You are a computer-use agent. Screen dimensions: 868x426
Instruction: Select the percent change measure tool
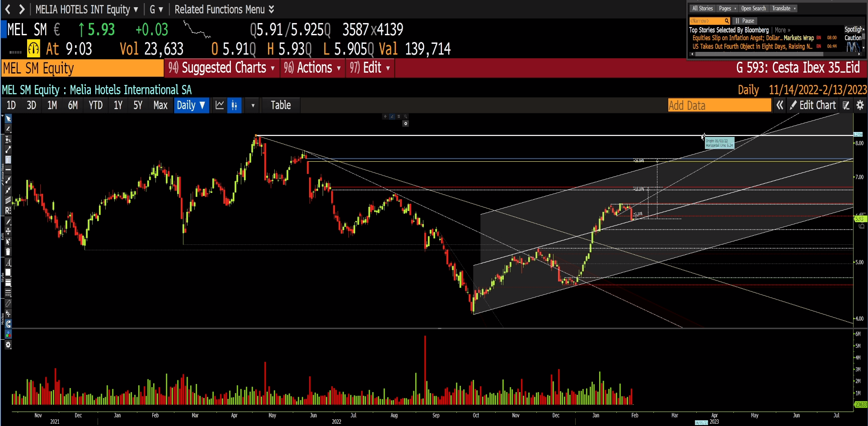tap(8, 140)
